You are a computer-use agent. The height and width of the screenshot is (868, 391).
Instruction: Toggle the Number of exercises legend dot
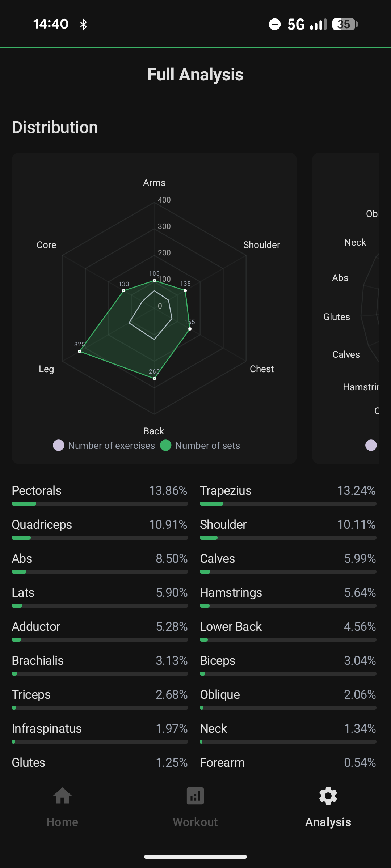tap(59, 445)
